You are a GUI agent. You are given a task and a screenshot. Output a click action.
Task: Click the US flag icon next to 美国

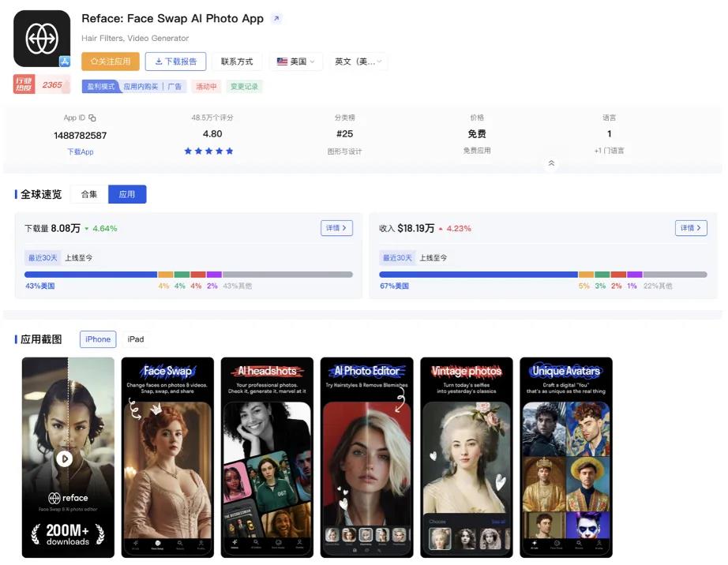(x=280, y=61)
